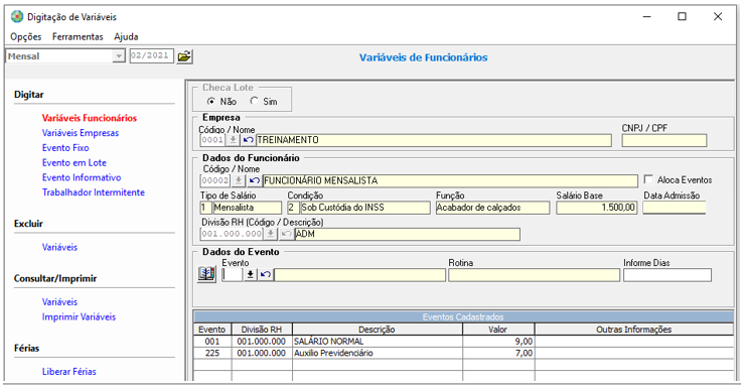Click the undo arrow next to the Evento code box
This screenshot has width=744, height=390.
pyautogui.click(x=266, y=275)
